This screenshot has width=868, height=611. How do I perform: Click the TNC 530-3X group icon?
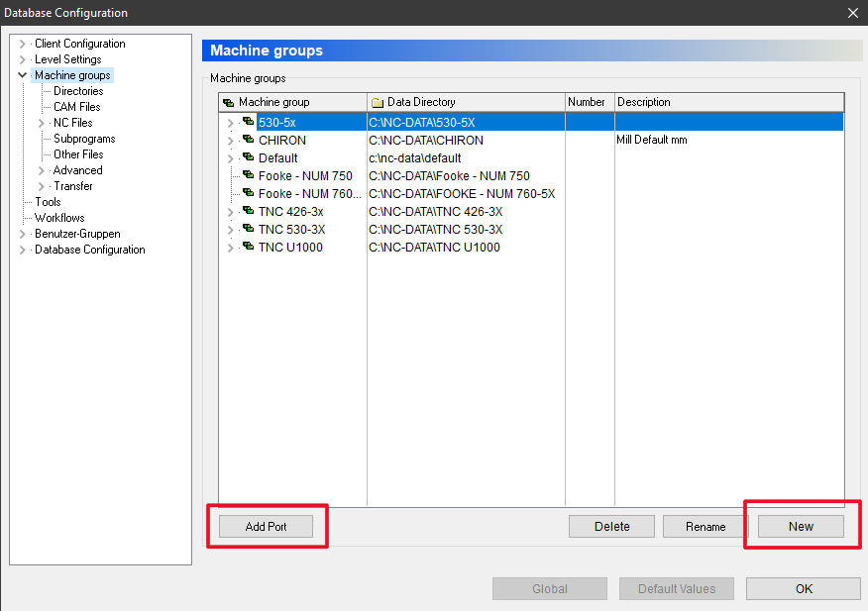(x=249, y=228)
